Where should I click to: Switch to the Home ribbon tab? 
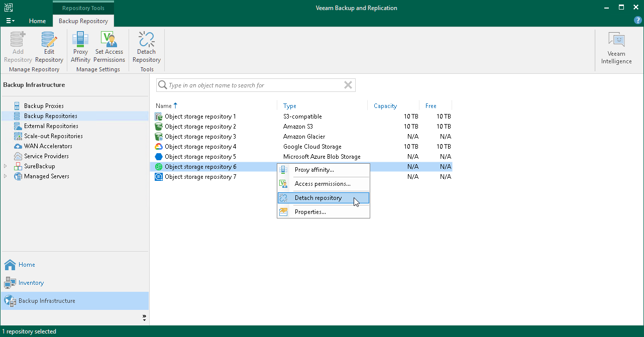pyautogui.click(x=37, y=21)
